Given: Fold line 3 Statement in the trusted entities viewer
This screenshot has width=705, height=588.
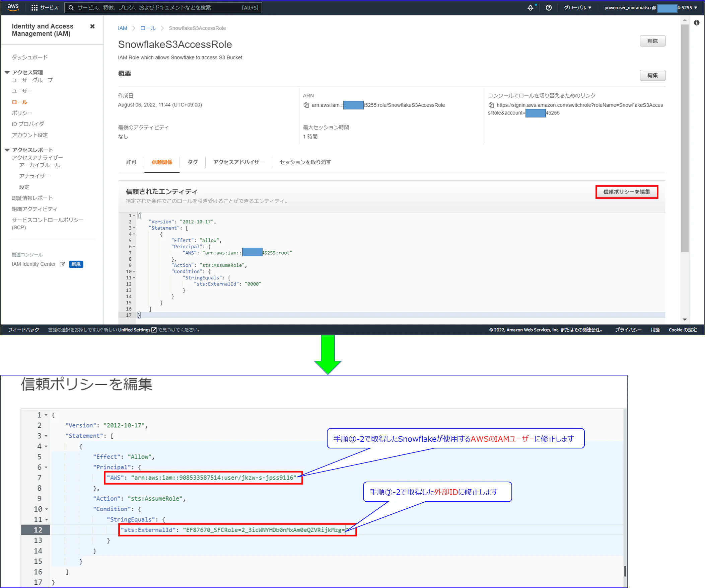Looking at the screenshot, I should 134,228.
